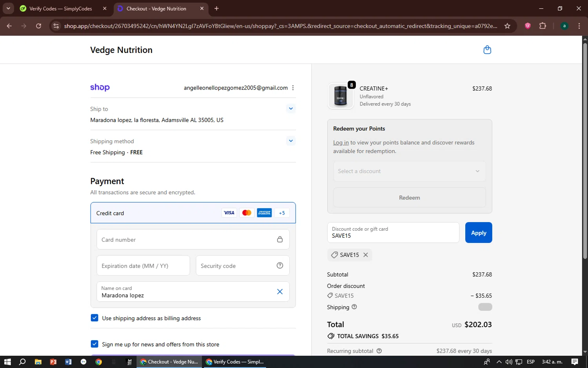The width and height of the screenshot is (588, 368).
Task: Click the Free Shipping · FREE text
Action: [x=116, y=152]
